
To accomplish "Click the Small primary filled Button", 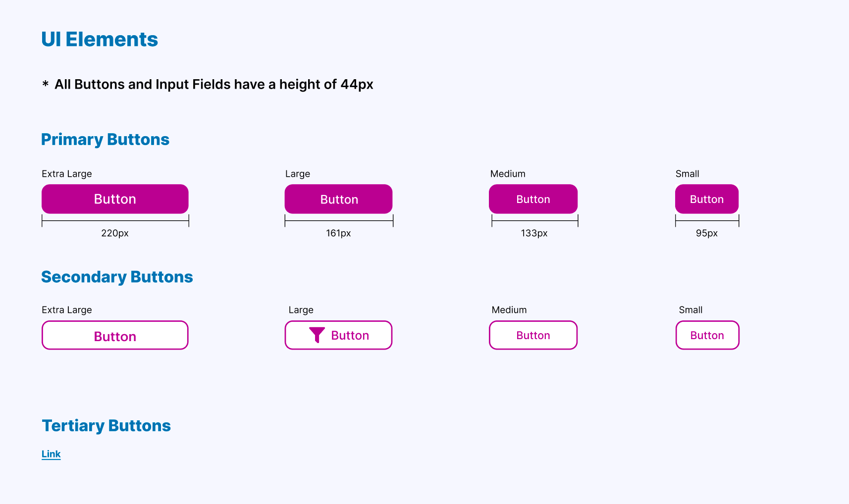I will (x=707, y=199).
